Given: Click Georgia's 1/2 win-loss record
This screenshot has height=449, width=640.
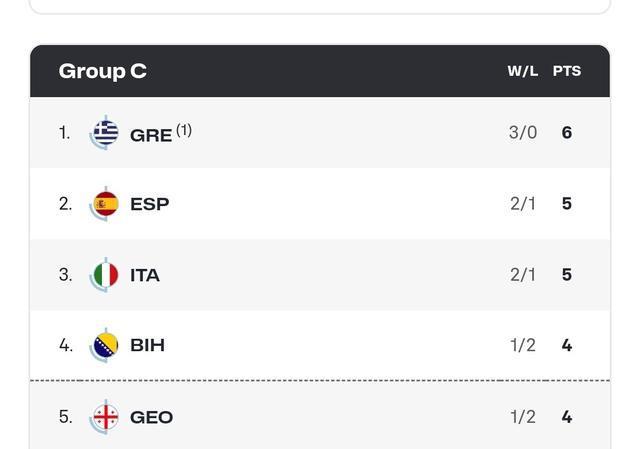Looking at the screenshot, I should [523, 417].
